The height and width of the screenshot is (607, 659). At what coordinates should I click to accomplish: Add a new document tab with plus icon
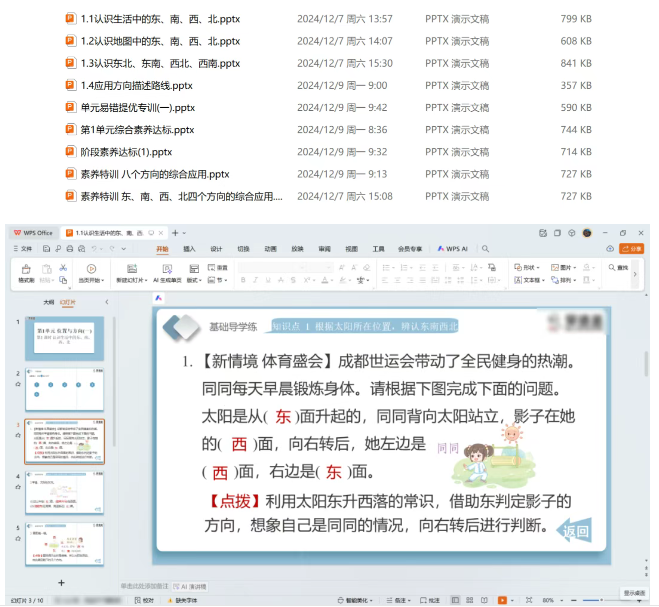click(x=175, y=233)
